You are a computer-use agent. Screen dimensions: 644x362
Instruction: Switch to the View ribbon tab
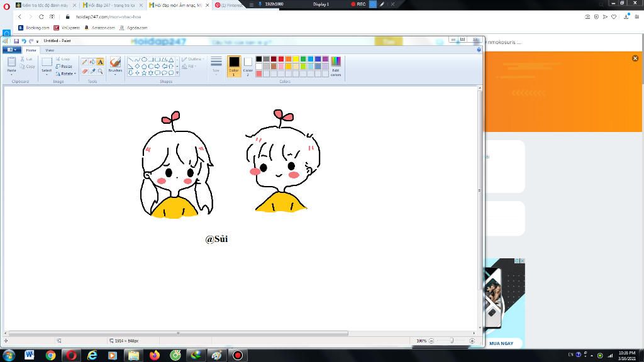[x=50, y=50]
